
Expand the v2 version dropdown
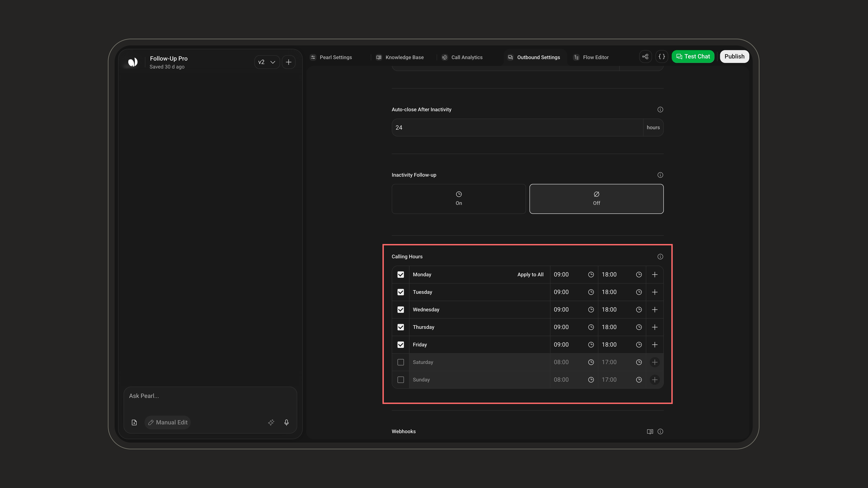(267, 62)
